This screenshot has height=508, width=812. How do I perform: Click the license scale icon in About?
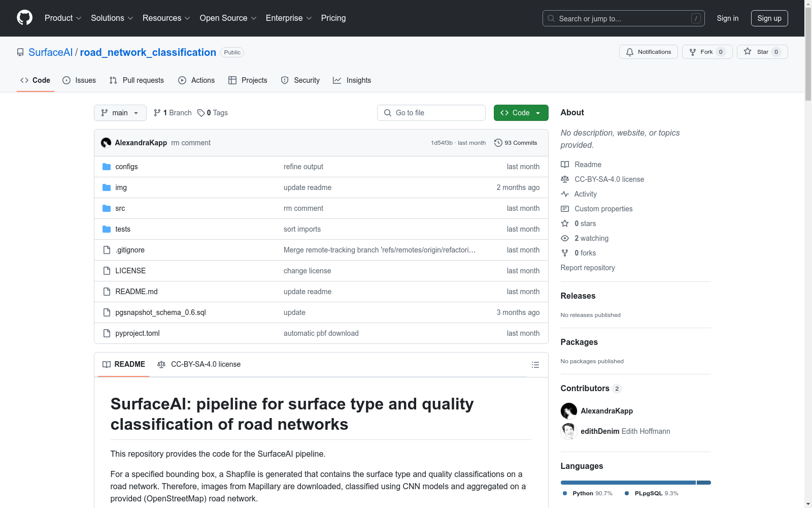click(x=565, y=179)
